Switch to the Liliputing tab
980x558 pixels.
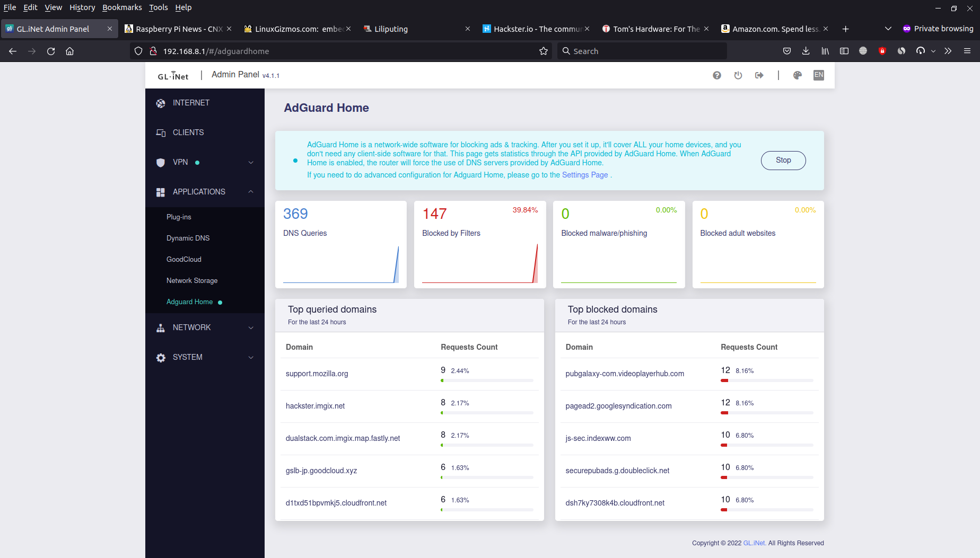point(417,29)
